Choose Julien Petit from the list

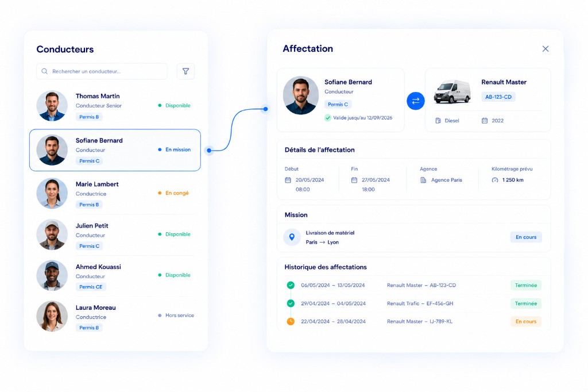click(x=115, y=235)
